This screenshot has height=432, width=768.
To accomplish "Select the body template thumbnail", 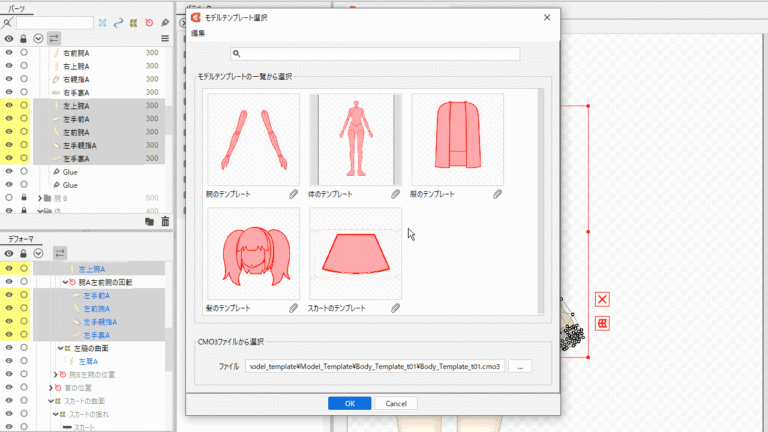I will click(356, 140).
